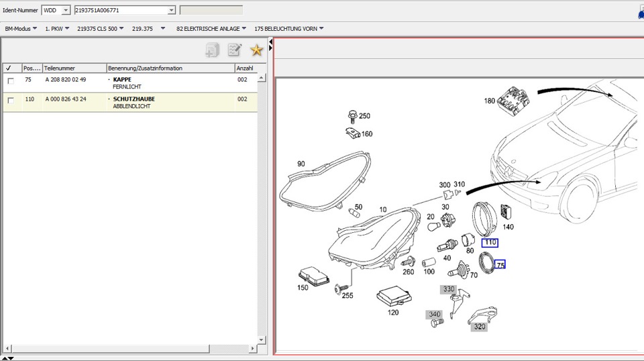Open the WDD prefix dropdown
This screenshot has width=644, height=361.
coord(66,10)
